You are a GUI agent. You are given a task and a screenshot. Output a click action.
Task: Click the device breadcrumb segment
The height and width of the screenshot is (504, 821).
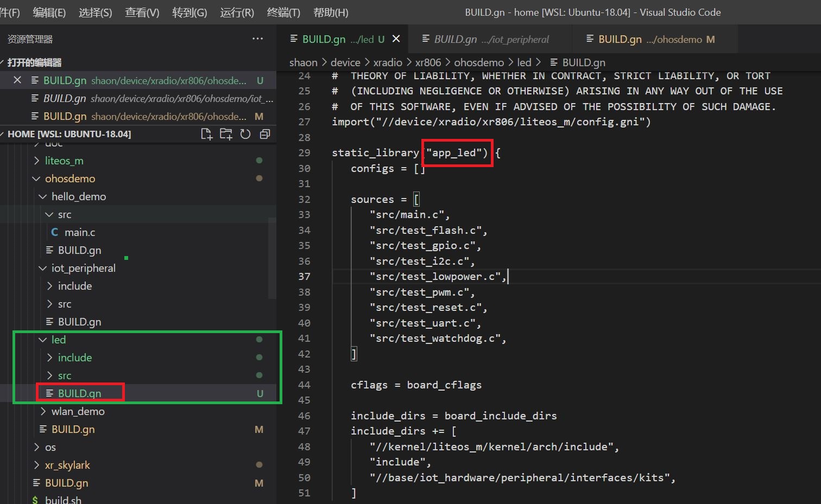345,62
